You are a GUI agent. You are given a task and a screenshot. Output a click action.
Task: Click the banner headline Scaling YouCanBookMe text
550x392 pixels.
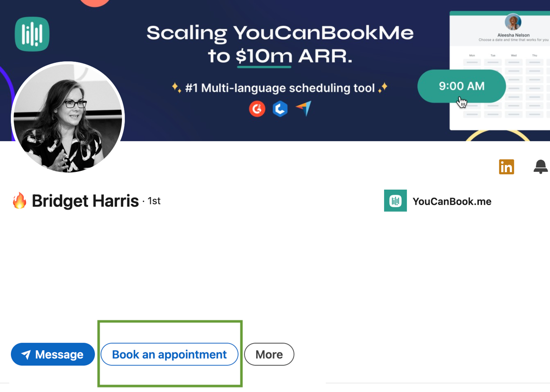coord(280,33)
